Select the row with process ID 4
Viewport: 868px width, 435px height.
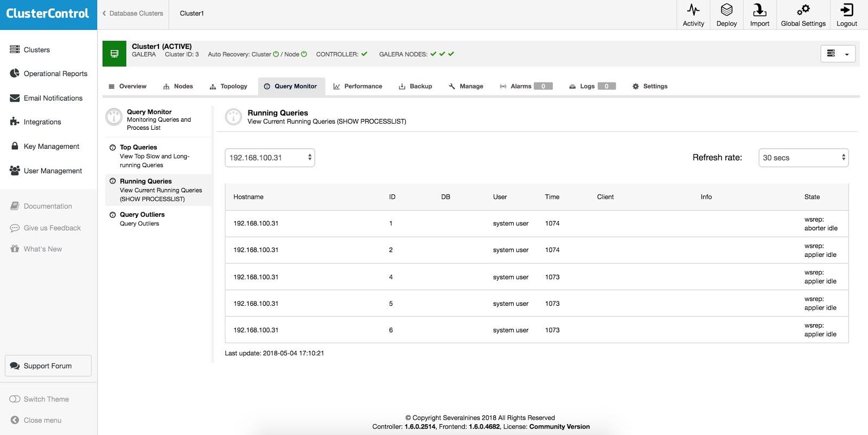(537, 277)
